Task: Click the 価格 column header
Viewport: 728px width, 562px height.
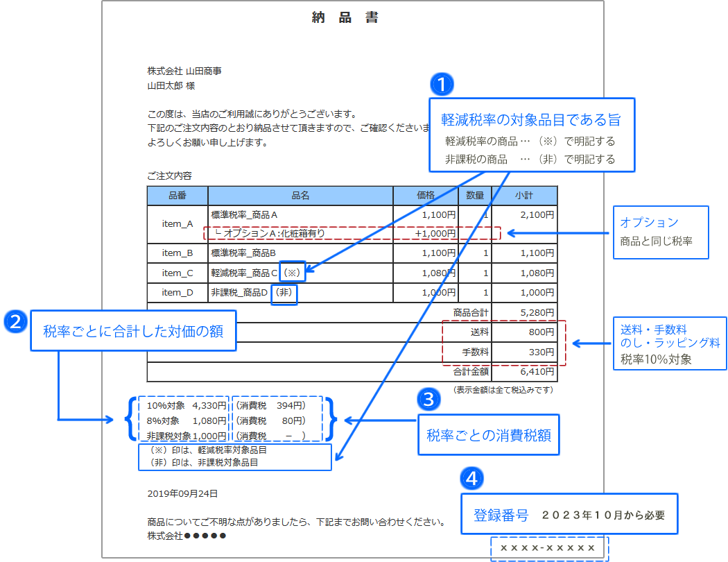Action: pyautogui.click(x=425, y=196)
